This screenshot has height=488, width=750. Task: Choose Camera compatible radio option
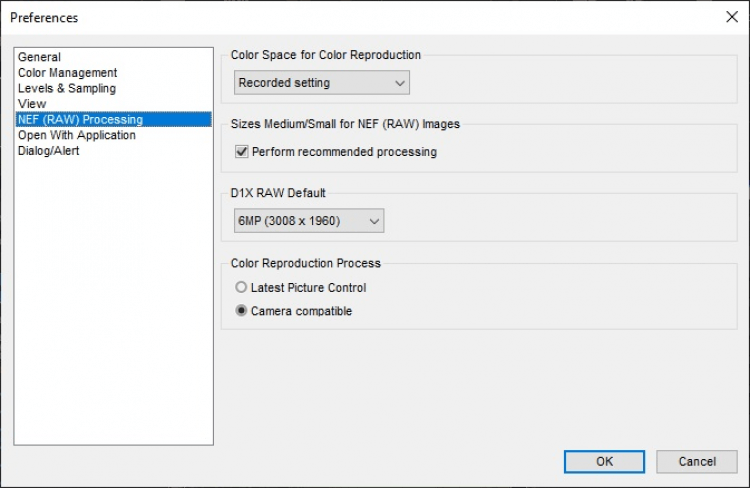pos(241,311)
